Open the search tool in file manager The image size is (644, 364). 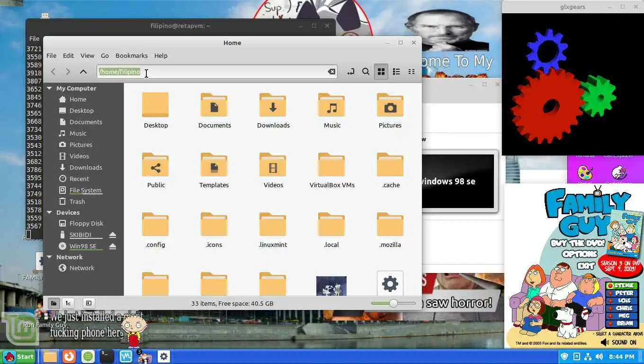coord(366,72)
